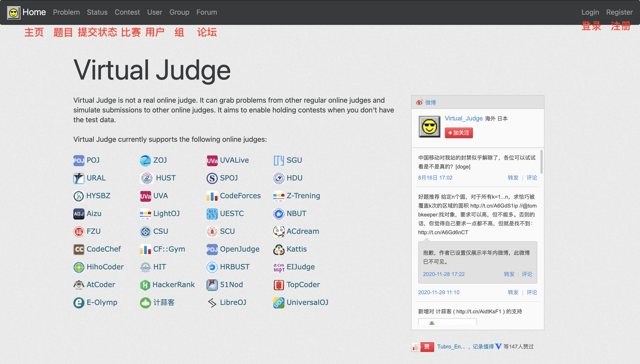Click the Aizu AOJ icon
The height and width of the screenshot is (364, 640).
[x=78, y=214]
